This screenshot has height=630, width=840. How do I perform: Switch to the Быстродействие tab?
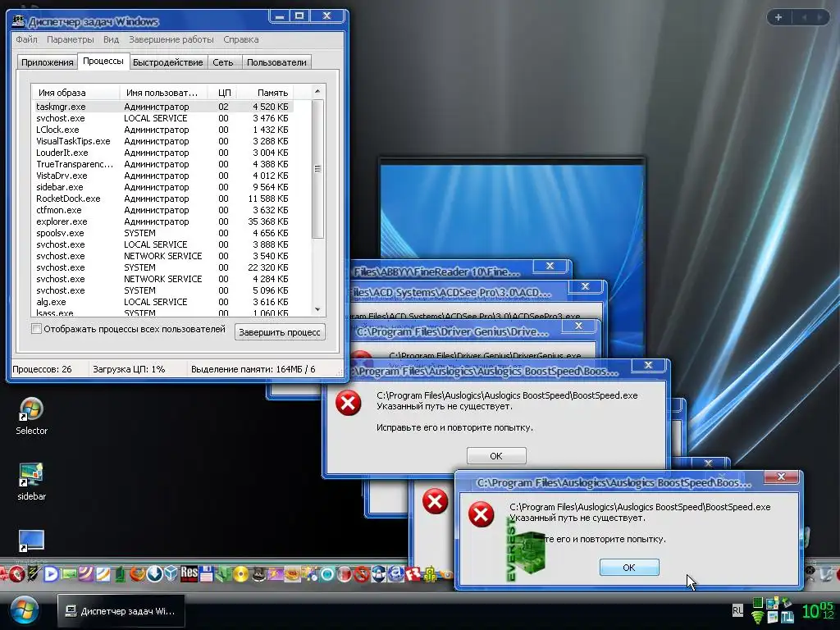pyautogui.click(x=167, y=62)
